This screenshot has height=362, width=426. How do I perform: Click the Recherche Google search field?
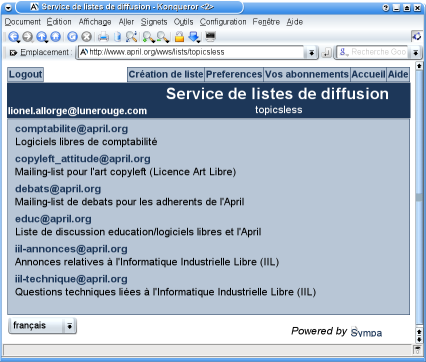tap(379, 52)
